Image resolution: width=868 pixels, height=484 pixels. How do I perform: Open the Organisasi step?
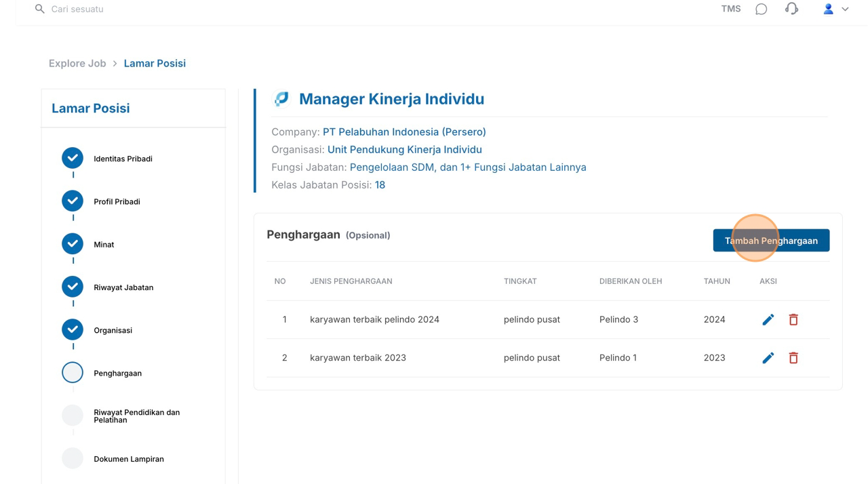[113, 330]
